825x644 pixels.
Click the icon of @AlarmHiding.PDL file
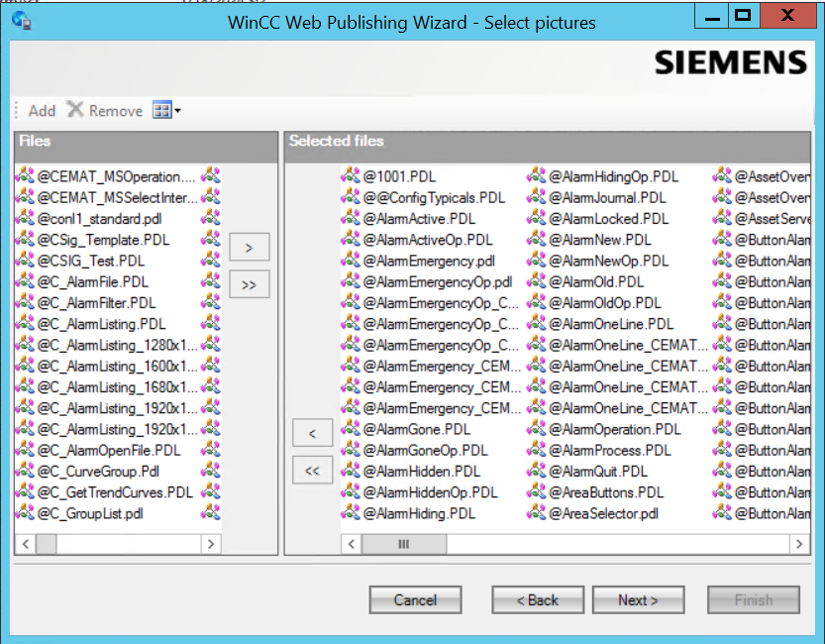[x=351, y=512]
